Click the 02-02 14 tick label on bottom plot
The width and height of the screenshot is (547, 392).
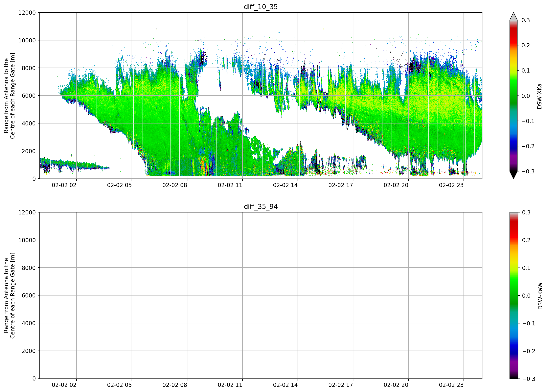pyautogui.click(x=285, y=385)
